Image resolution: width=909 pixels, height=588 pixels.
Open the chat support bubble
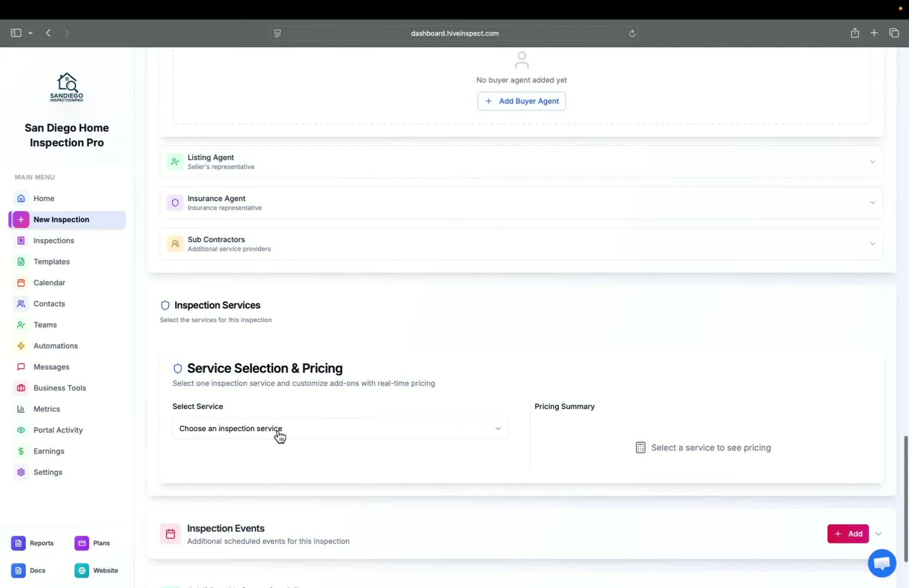click(881, 563)
